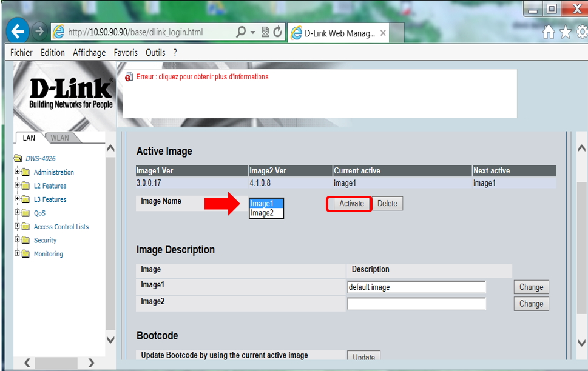
Task: Open the Affichage menu
Action: click(89, 53)
